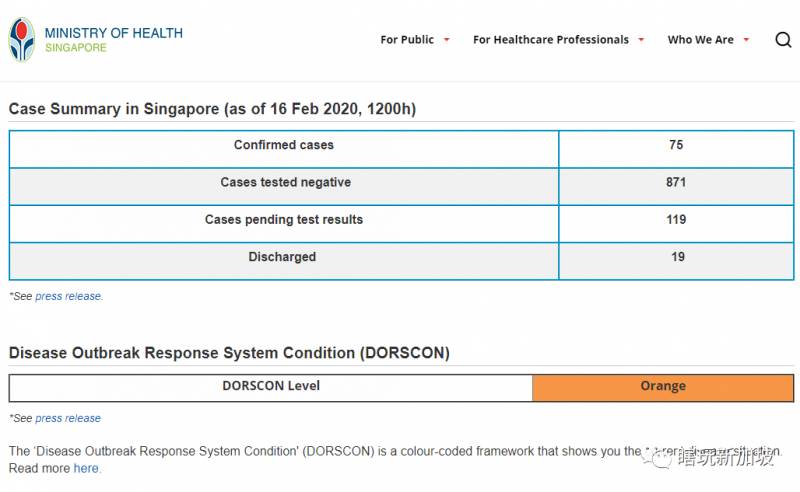Follow the Read more 'here' link
This screenshot has height=492, width=800.
point(86,468)
